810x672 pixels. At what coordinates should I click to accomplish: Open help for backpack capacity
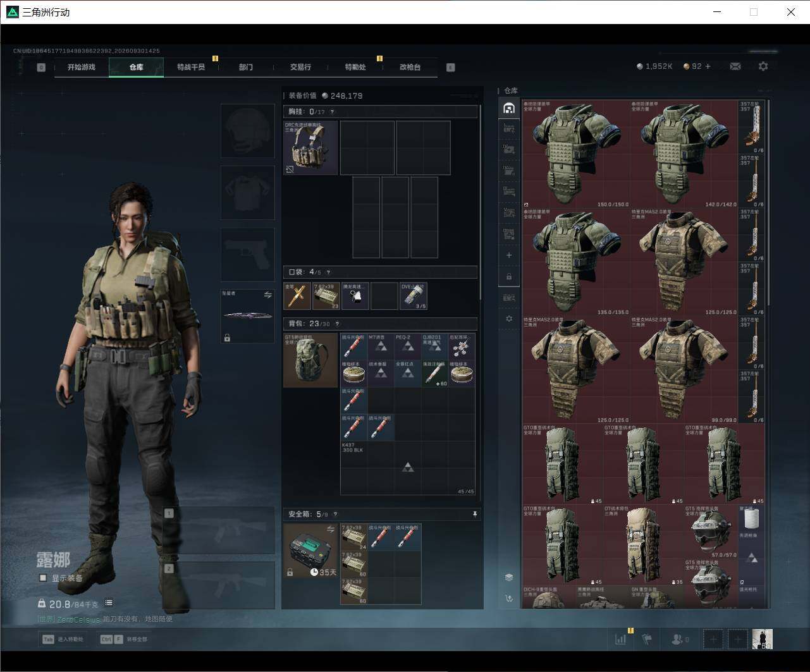[x=338, y=324]
